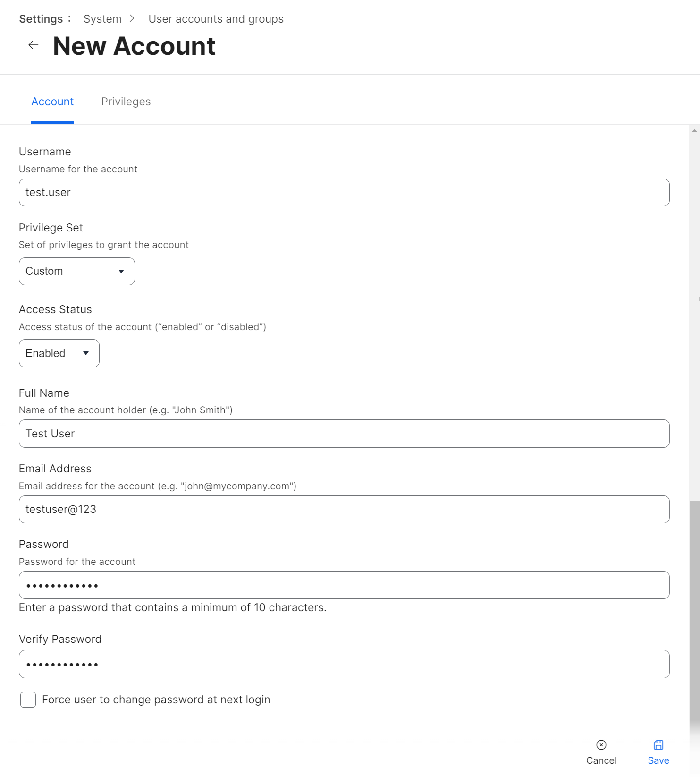Click the breadcrumb chevron after System

[132, 18]
